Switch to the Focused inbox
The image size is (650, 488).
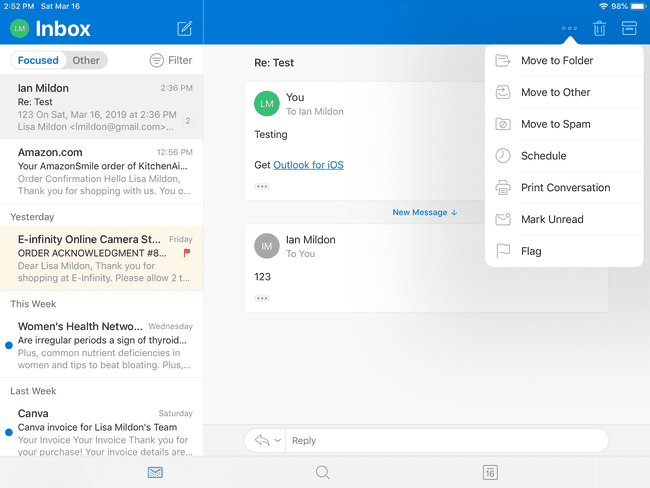[38, 61]
